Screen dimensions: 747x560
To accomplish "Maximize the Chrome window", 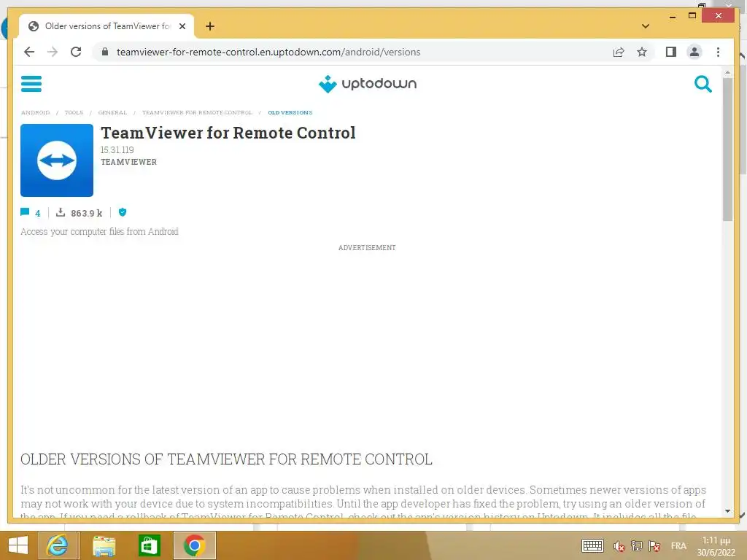I will click(x=692, y=16).
